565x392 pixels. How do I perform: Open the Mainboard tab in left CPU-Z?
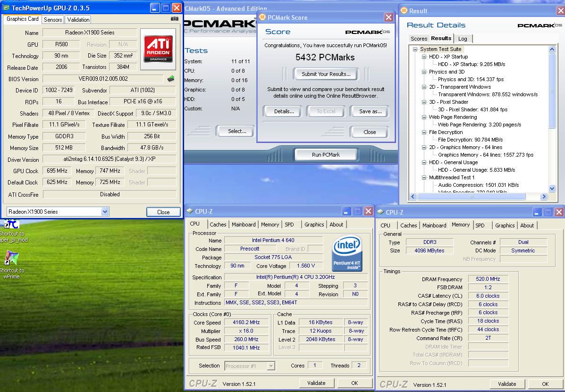244,224
